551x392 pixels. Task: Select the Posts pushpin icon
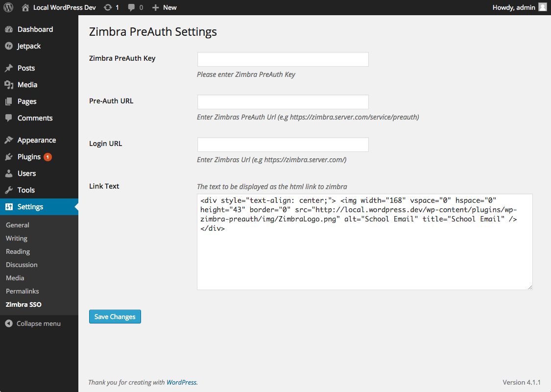[9, 68]
